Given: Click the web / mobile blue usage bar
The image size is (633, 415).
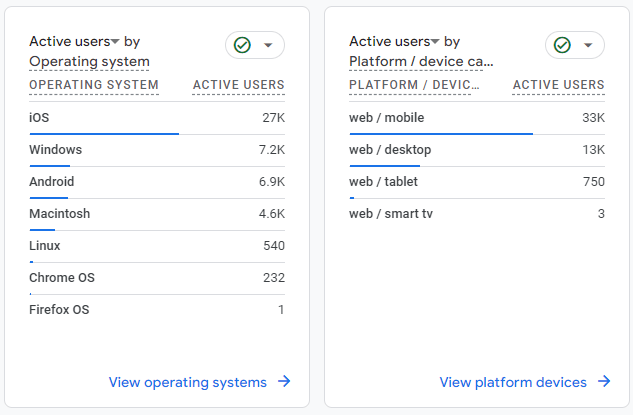Looking at the screenshot, I should [x=440, y=133].
